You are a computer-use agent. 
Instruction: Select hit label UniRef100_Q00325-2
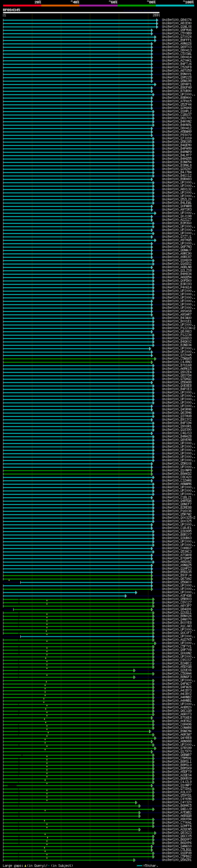[x=179, y=518]
